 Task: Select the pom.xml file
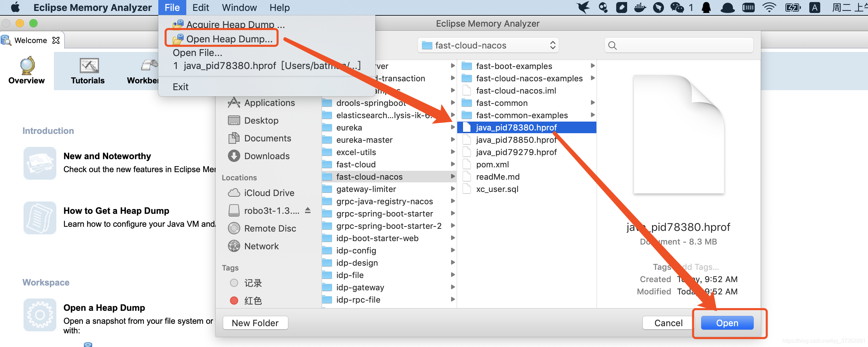pos(527,164)
